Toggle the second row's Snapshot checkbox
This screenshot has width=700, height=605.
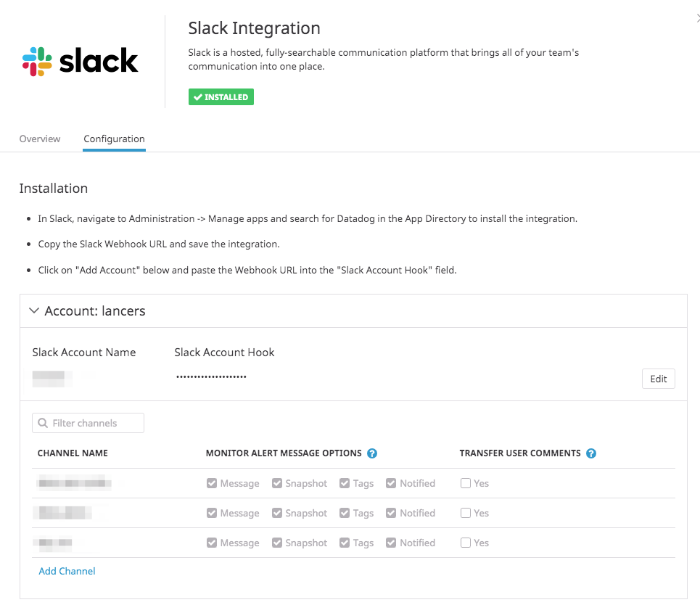[277, 513]
